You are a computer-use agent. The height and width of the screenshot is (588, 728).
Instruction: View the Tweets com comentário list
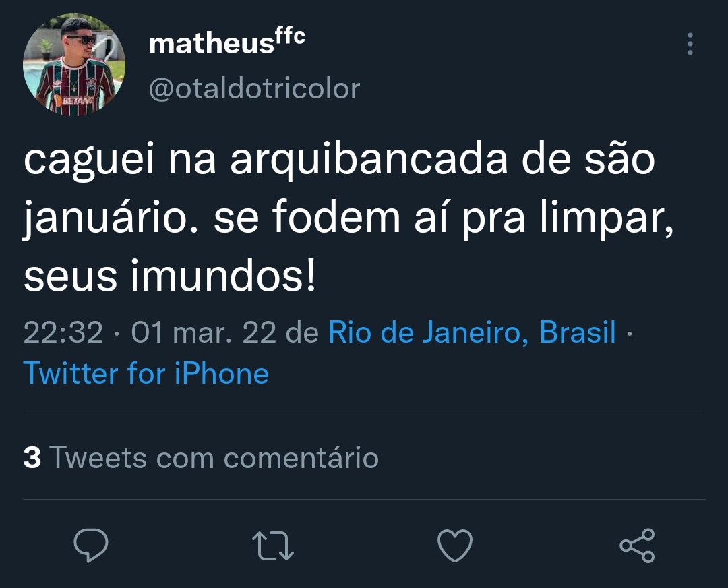201,458
